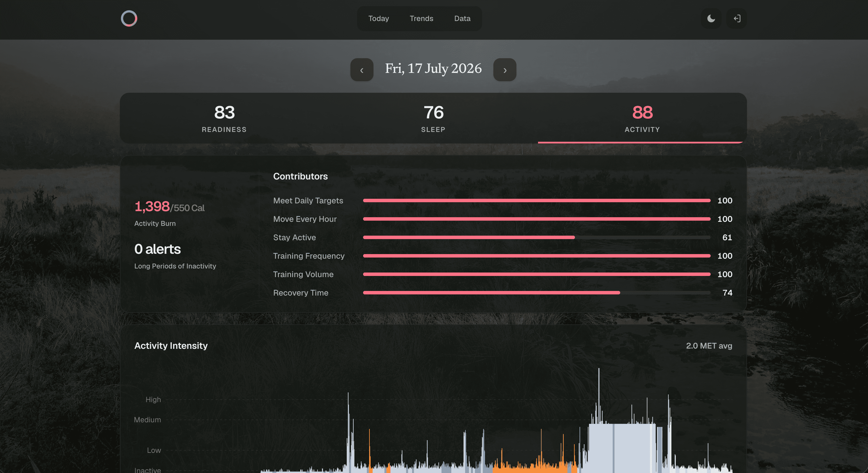Click the 'Low' axis label

154,450
